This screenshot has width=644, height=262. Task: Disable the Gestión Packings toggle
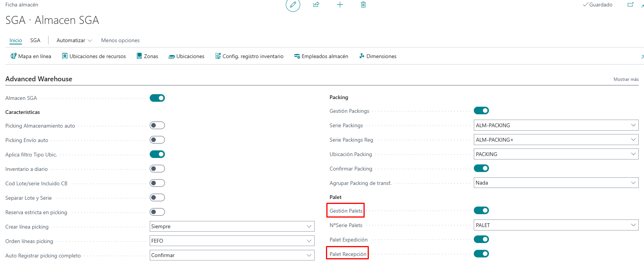(x=481, y=110)
